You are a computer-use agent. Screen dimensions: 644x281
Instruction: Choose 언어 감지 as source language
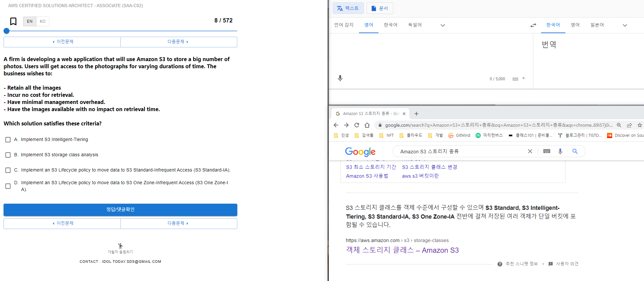click(344, 25)
